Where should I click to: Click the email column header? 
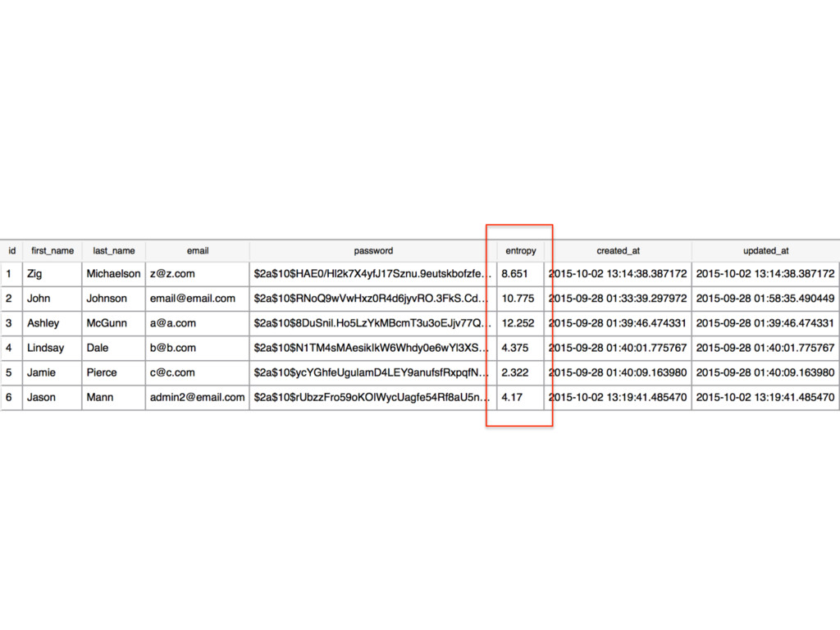[198, 251]
